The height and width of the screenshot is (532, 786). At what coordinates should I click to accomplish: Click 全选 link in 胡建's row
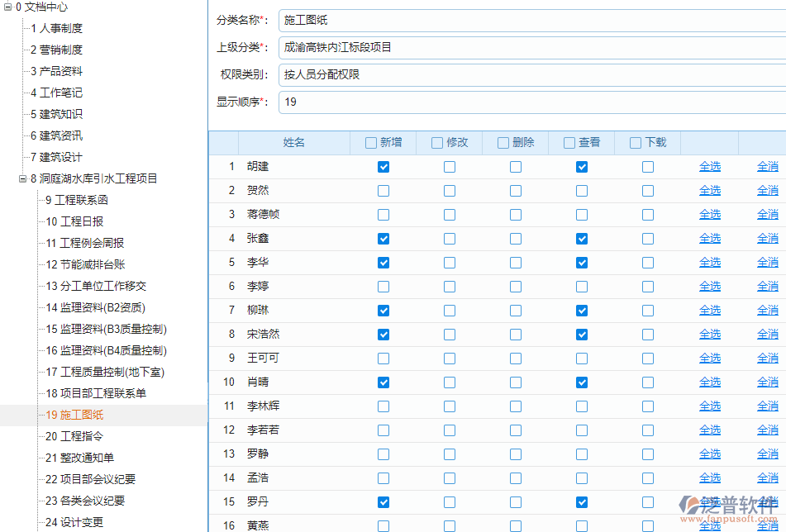click(x=710, y=166)
